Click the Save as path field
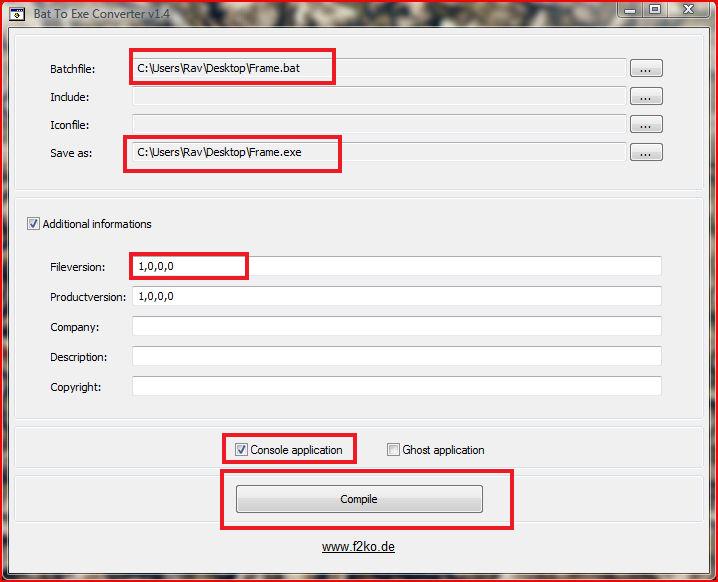The image size is (718, 582). coord(379,152)
